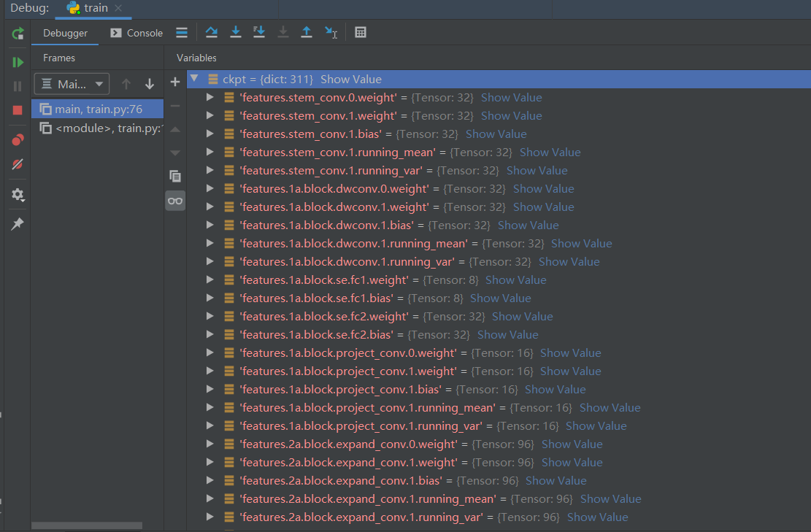Expand 'features.2a.block.expand_conv.1.running_var' node
Image resolution: width=811 pixels, height=532 pixels.
[210, 517]
